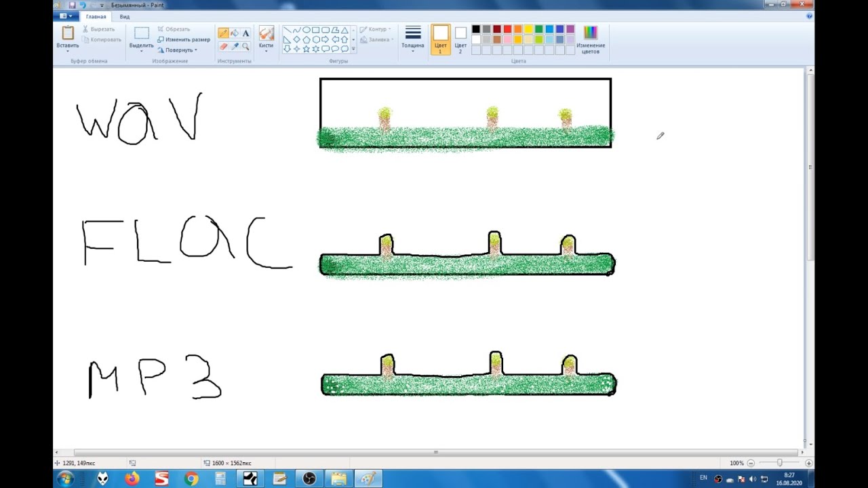868x488 pixels.
Task: Click the Crop (Обрезать) button
Action: (x=174, y=29)
